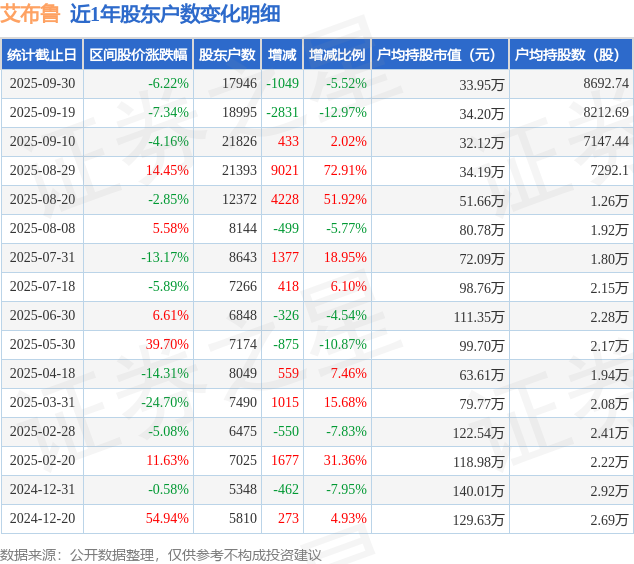Image resolution: width=634 pixels, height=564 pixels.
Task: Select date cell 2025-09-30
Action: 42,83
